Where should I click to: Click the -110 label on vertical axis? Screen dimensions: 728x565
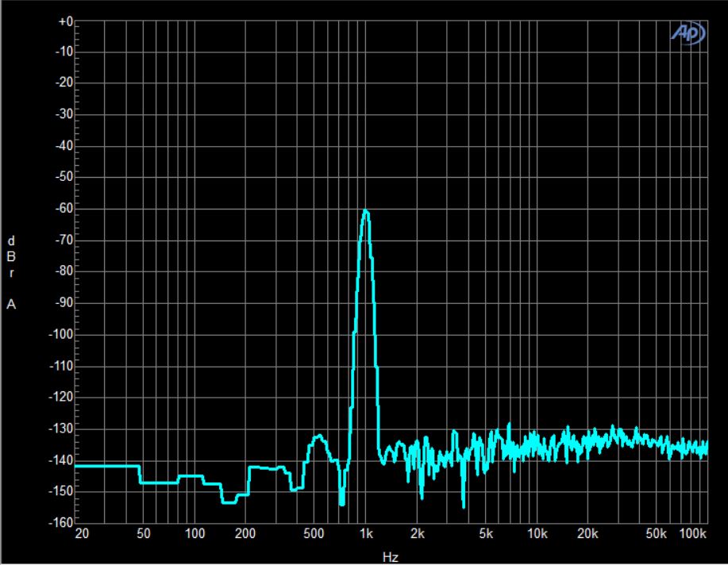point(61,366)
